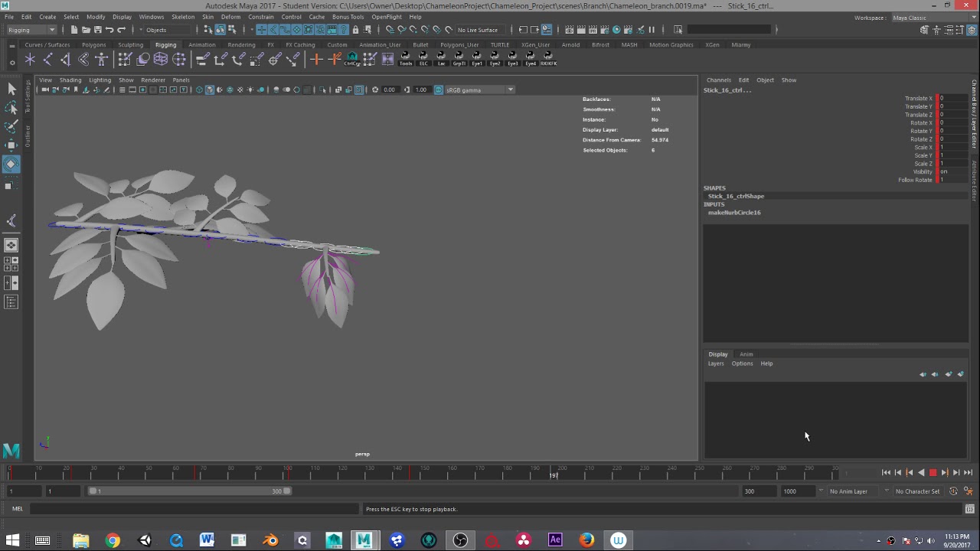Click the Create Locator shelf icon
This screenshot has width=980, height=551.
[x=30, y=59]
